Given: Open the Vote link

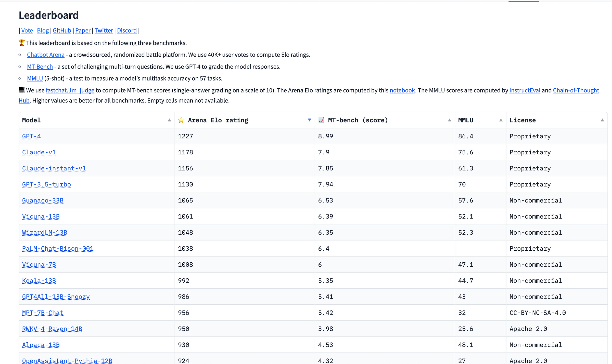Looking at the screenshot, I should pos(27,31).
